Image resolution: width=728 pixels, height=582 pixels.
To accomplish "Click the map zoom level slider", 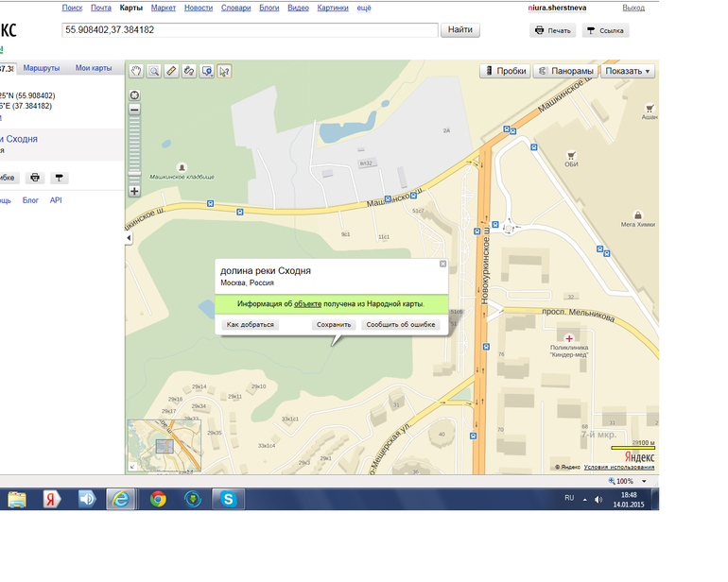I will 134,149.
